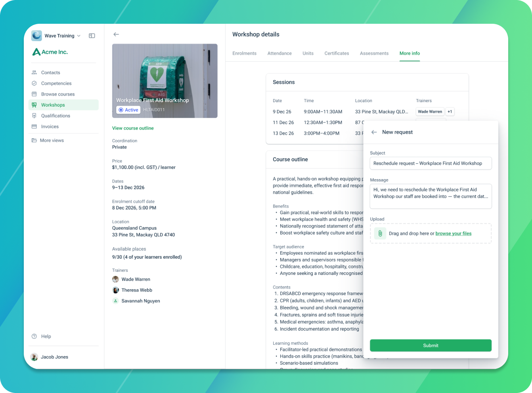Viewport: 532px width, 393px height.
Task: Submit the new reschedule request
Action: click(x=431, y=345)
